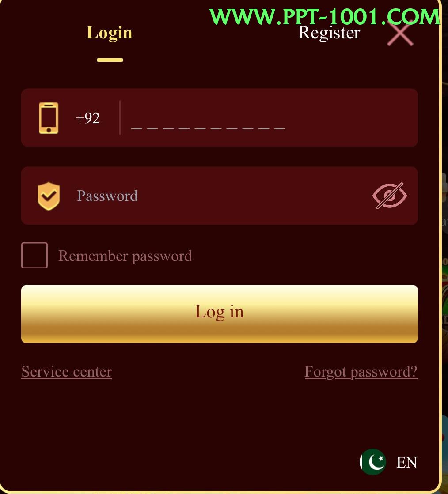The image size is (448, 494).
Task: Click the shield checkmark icon
Action: pyautogui.click(x=49, y=196)
